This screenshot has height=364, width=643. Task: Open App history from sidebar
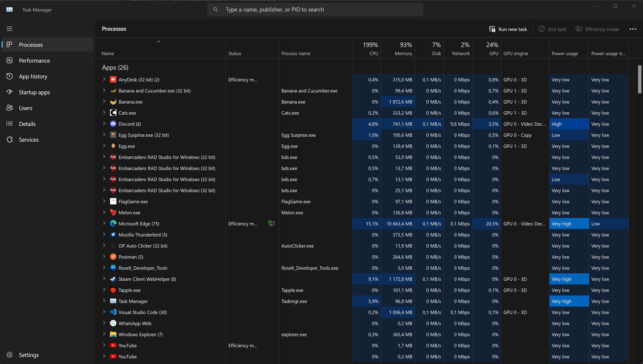coord(33,76)
